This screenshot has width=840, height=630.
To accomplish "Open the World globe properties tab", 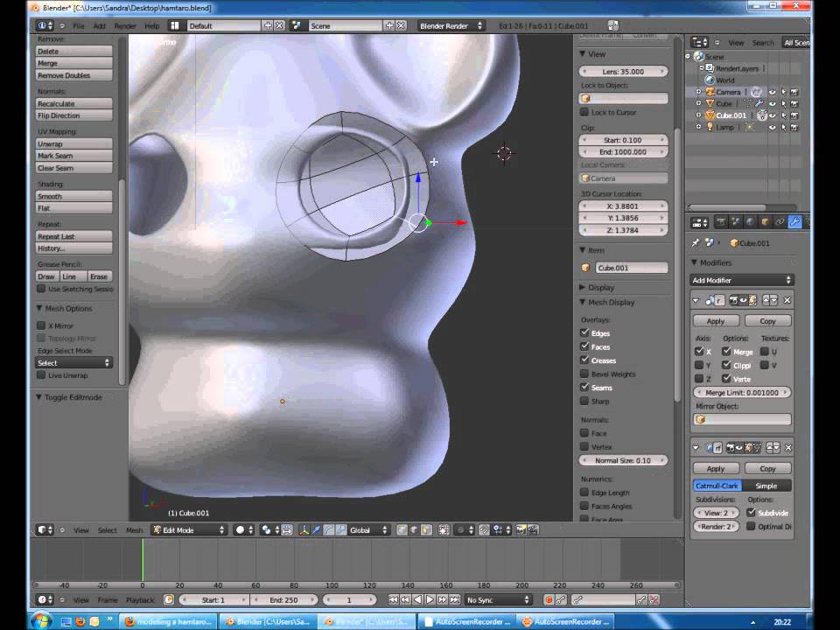I will 750,221.
